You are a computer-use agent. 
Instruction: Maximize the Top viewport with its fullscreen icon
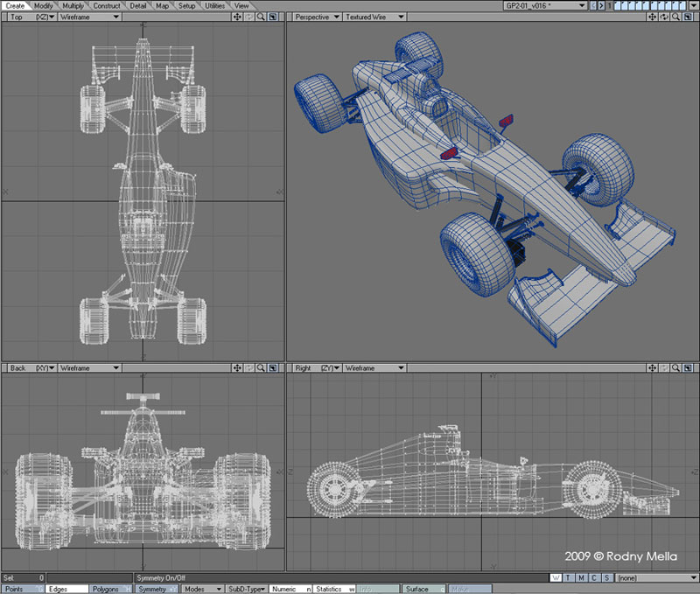(x=273, y=17)
